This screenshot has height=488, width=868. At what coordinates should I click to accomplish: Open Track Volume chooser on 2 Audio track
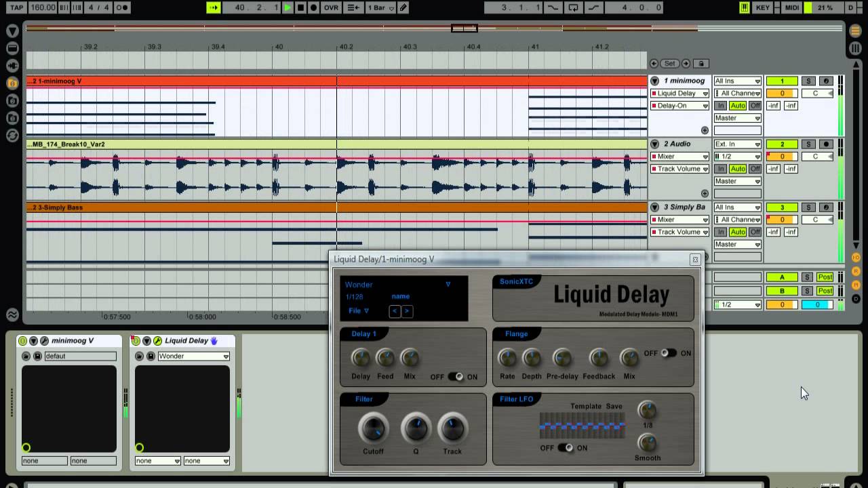pyautogui.click(x=680, y=169)
